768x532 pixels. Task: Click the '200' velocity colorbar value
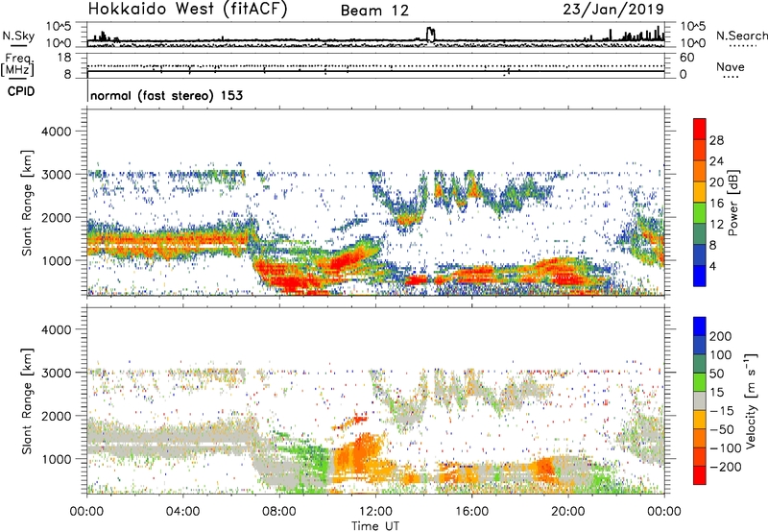tap(721, 336)
